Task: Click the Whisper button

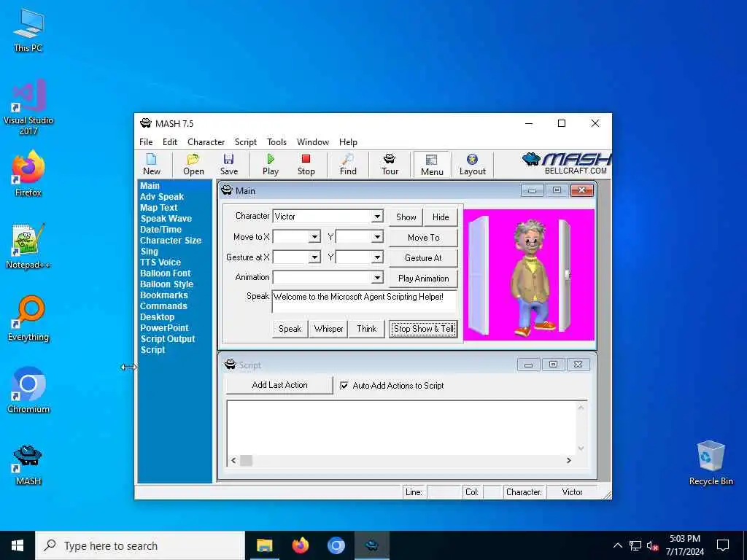Action: [328, 329]
